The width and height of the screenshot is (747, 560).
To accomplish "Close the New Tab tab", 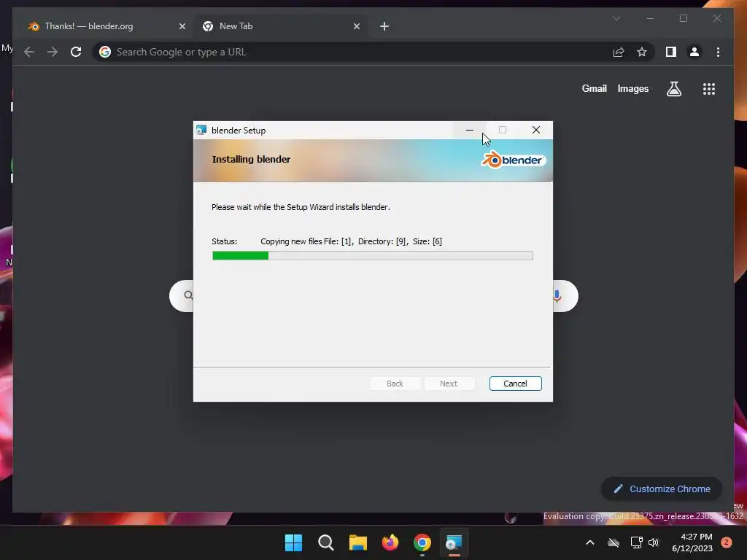I will (x=356, y=26).
